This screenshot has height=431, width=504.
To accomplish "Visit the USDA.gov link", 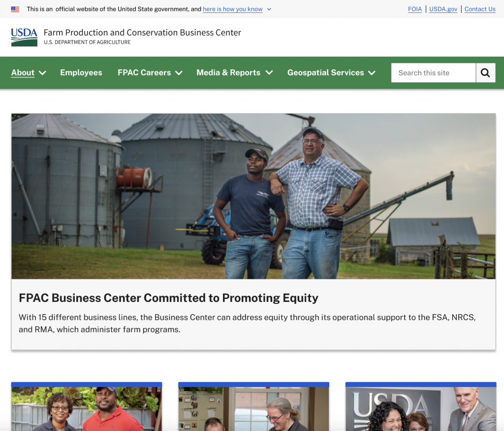I will point(443,9).
